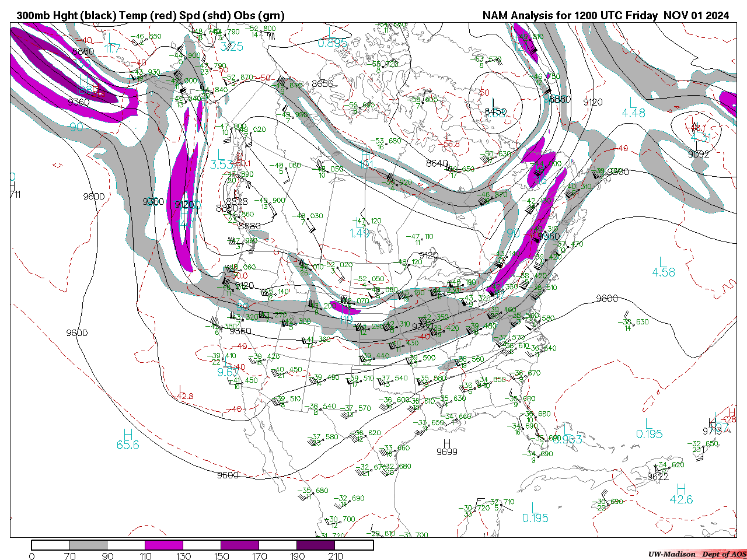The image size is (747, 560).
Task: Click the red -42.8 temperature label
Action: coord(184,397)
